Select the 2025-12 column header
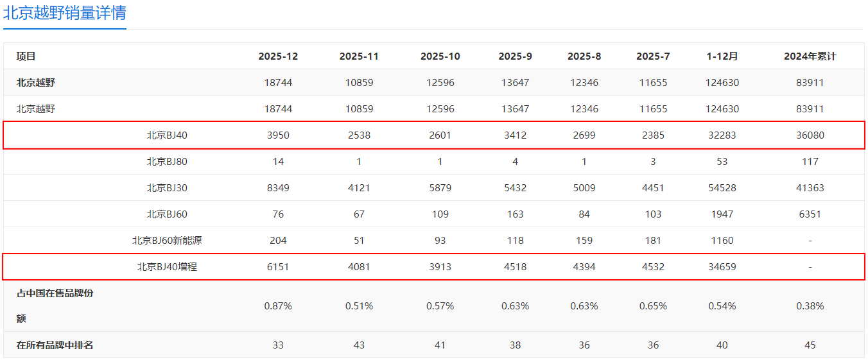This screenshot has width=868, height=362. coord(278,56)
